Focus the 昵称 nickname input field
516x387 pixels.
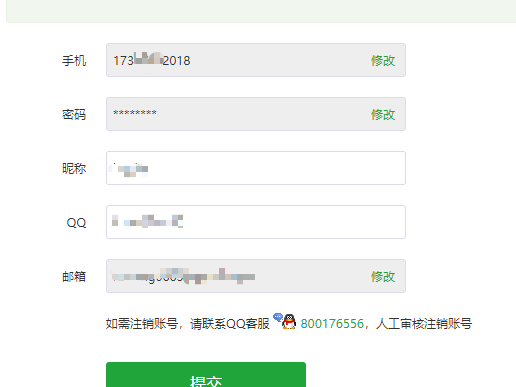tap(256, 168)
